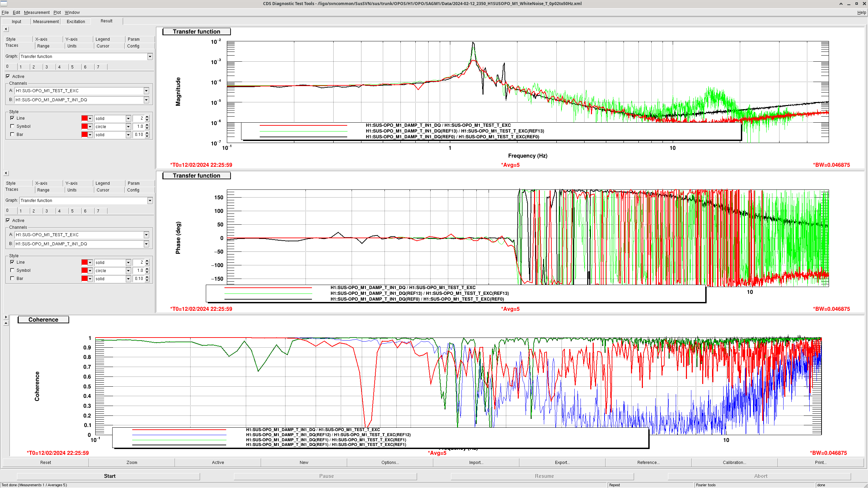
Task: Open top panel's Graph type dropdown
Action: [150, 57]
